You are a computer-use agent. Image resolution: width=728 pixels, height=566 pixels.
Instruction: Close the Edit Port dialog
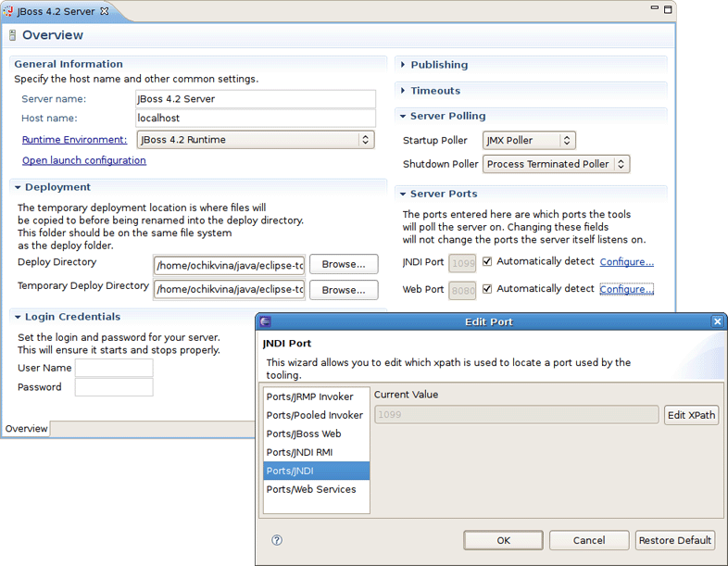pos(717,321)
